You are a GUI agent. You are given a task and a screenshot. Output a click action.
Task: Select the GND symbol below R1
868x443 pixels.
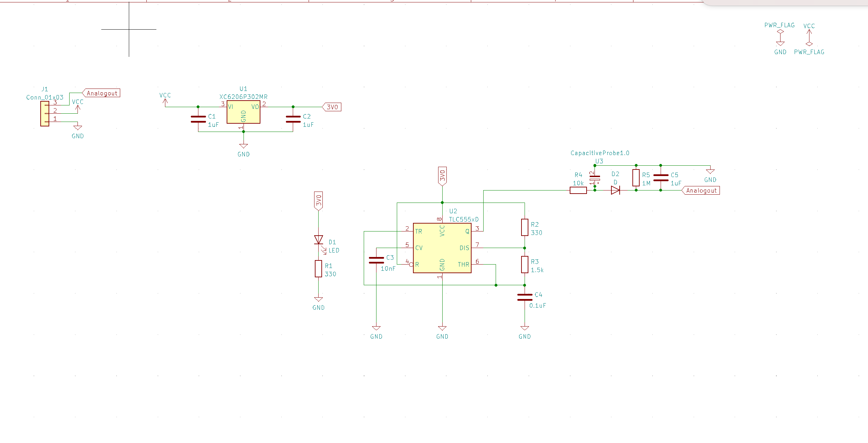(x=319, y=300)
